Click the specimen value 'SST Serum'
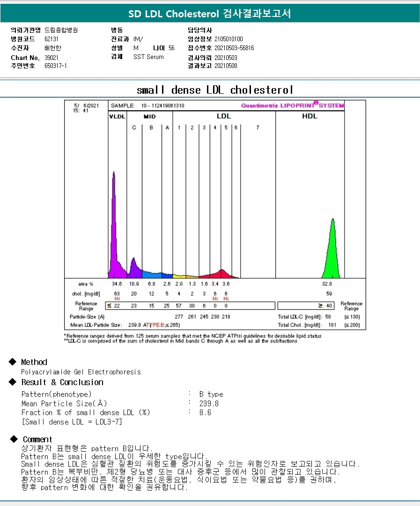 pyautogui.click(x=148, y=57)
